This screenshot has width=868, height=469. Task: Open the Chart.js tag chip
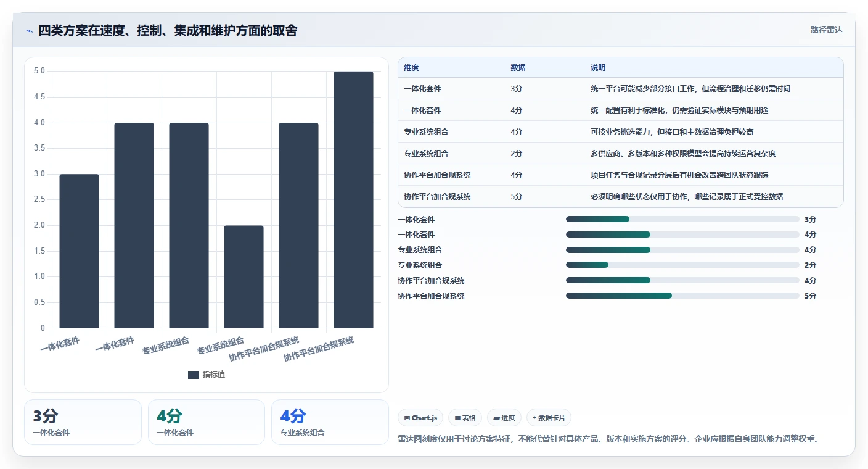pos(420,418)
